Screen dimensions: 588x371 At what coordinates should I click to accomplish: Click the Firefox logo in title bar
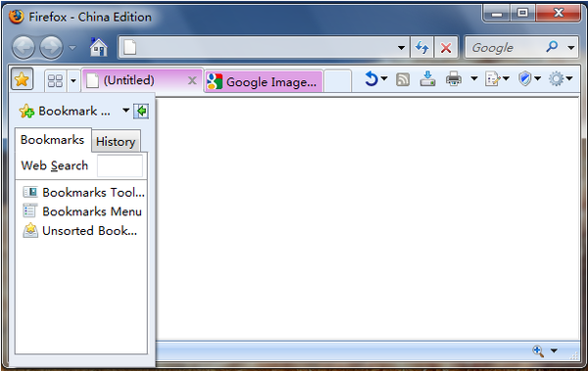click(x=16, y=17)
